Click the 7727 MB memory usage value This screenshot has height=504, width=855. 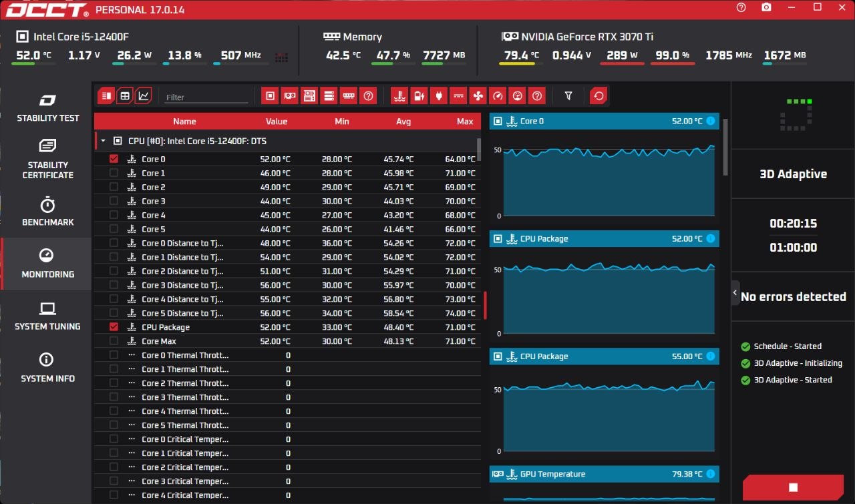(x=444, y=55)
